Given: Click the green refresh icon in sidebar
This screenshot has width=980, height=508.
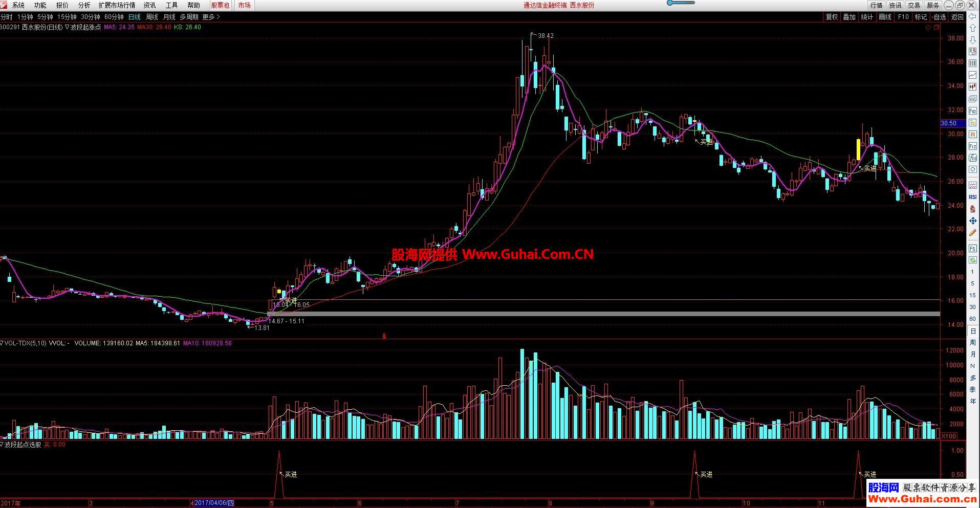Looking at the screenshot, I should [972, 259].
